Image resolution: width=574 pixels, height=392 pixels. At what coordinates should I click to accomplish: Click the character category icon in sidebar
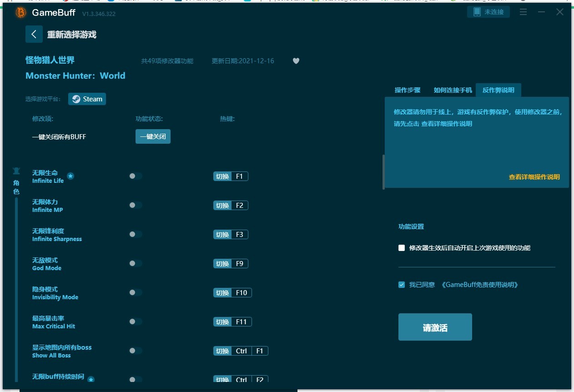pos(16,171)
